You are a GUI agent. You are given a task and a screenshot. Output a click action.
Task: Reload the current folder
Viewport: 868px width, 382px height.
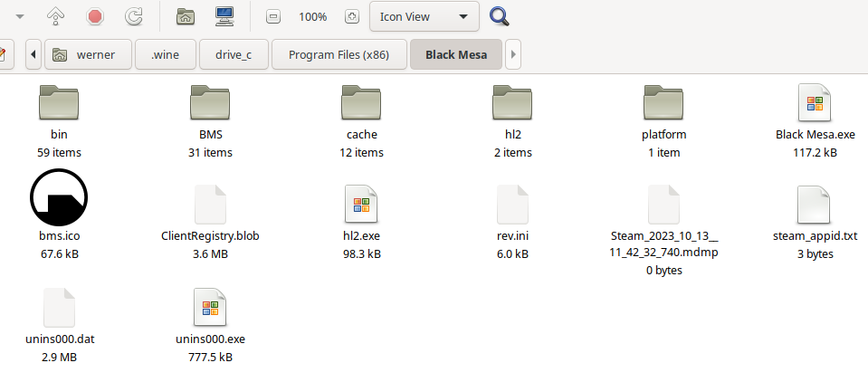pyautogui.click(x=133, y=16)
